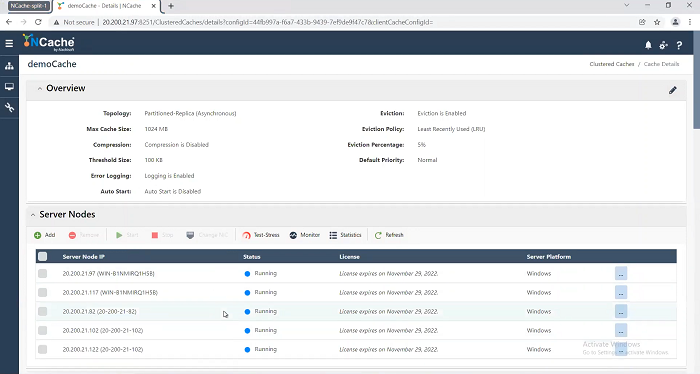
Task: Click the Not secure site indicator
Action: (x=74, y=22)
